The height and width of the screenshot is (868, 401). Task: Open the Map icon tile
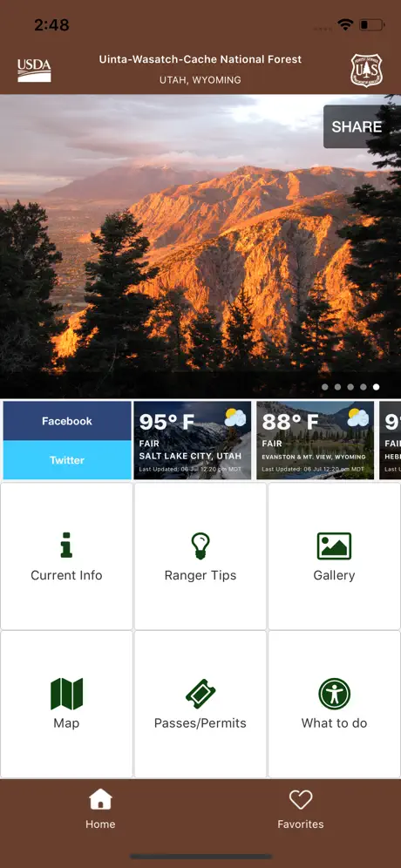[66, 694]
